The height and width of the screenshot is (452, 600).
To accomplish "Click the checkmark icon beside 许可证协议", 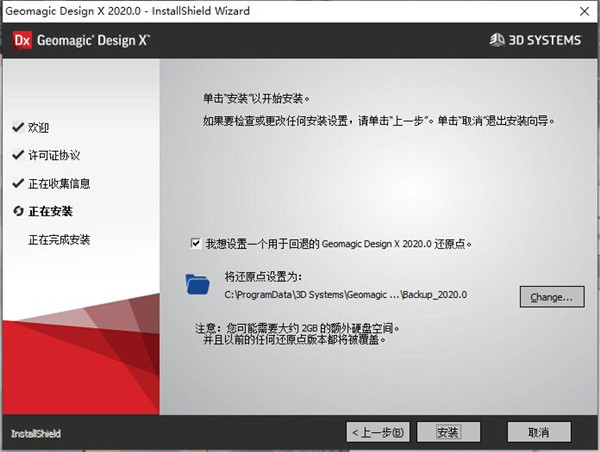I will [x=17, y=156].
